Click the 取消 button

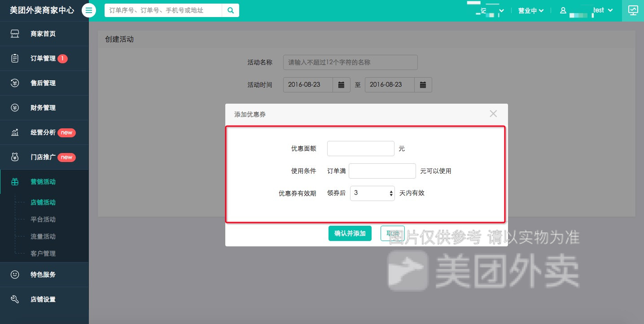point(393,233)
